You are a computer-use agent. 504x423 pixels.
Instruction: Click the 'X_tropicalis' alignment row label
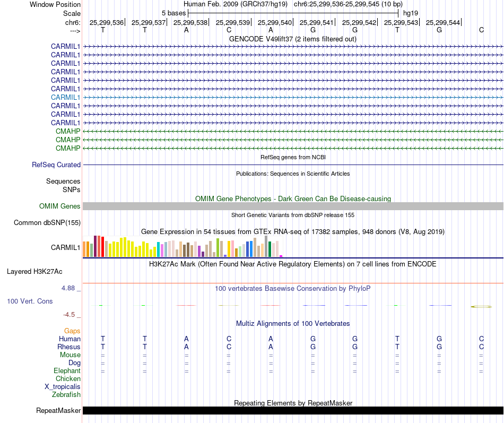tap(63, 387)
